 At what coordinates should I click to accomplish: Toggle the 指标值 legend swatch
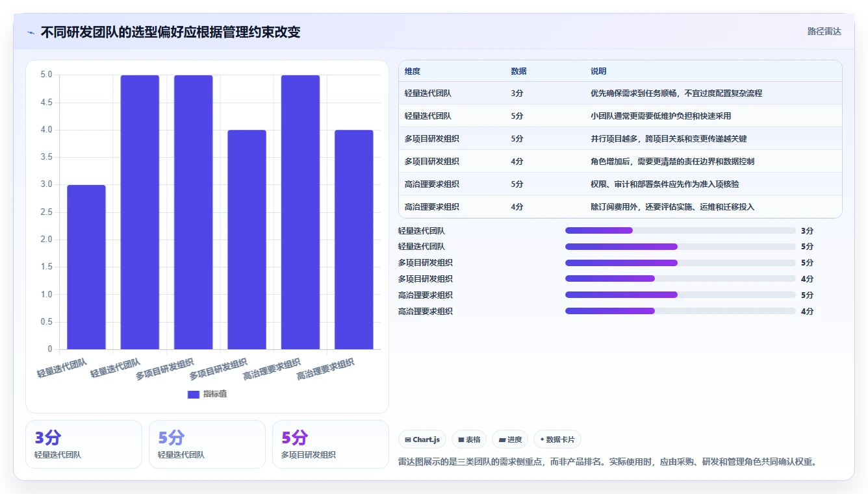coord(193,394)
